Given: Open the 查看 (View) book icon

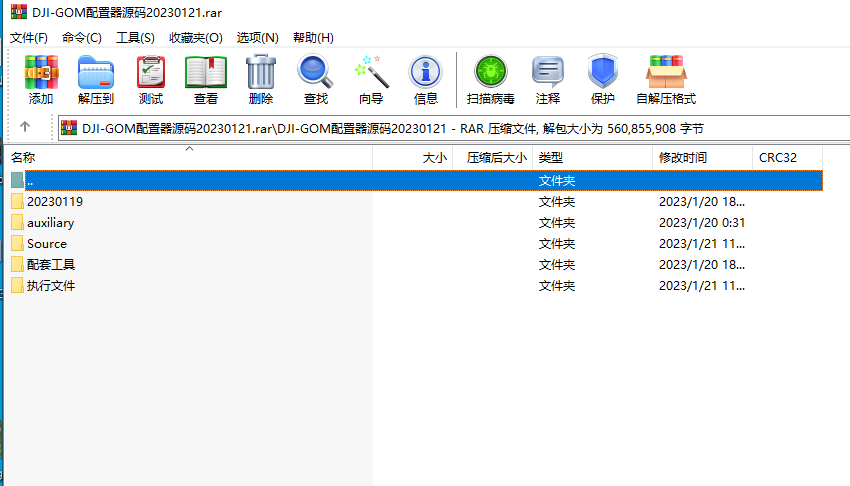Looking at the screenshot, I should pos(206,72).
